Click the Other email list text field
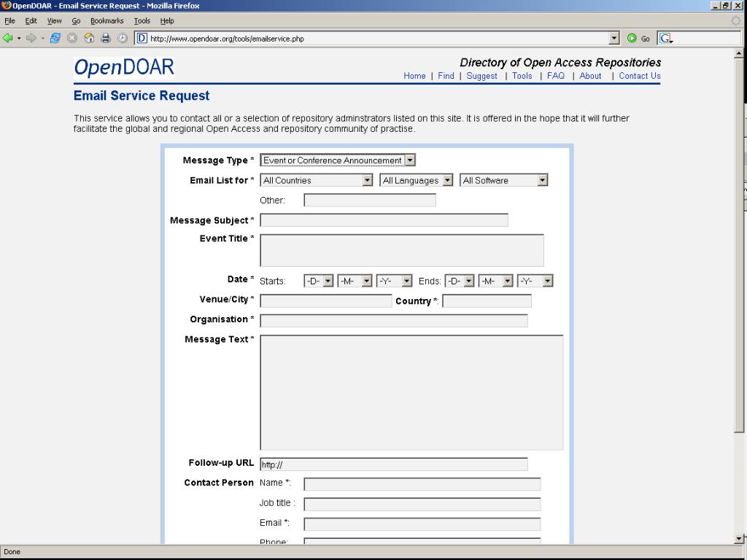The height and width of the screenshot is (560, 747). (x=370, y=200)
